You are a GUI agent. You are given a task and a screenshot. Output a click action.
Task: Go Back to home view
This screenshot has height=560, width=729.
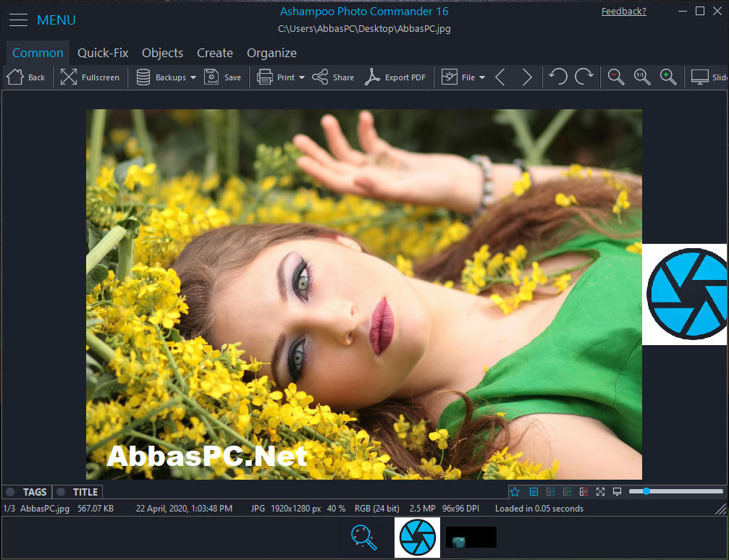tap(26, 77)
